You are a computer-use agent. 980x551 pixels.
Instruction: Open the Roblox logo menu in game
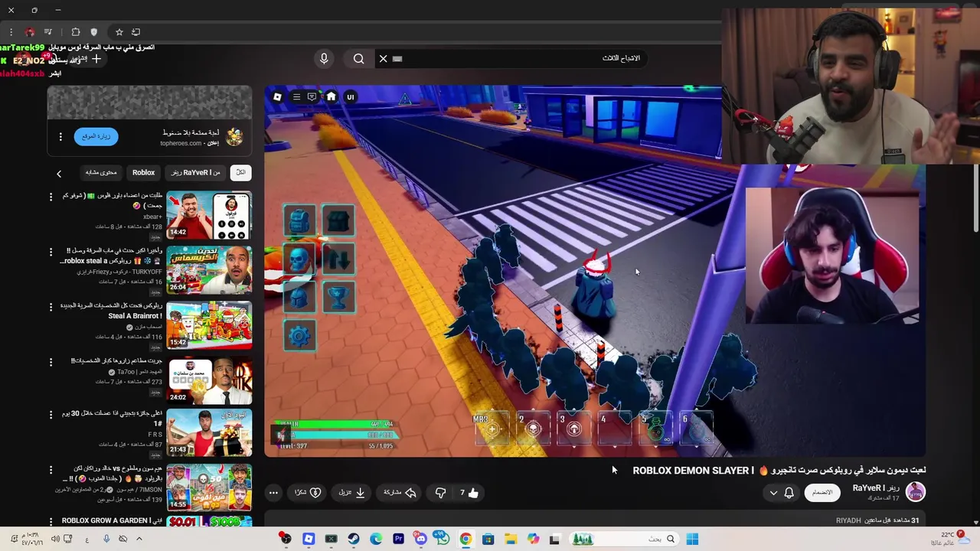(x=277, y=97)
